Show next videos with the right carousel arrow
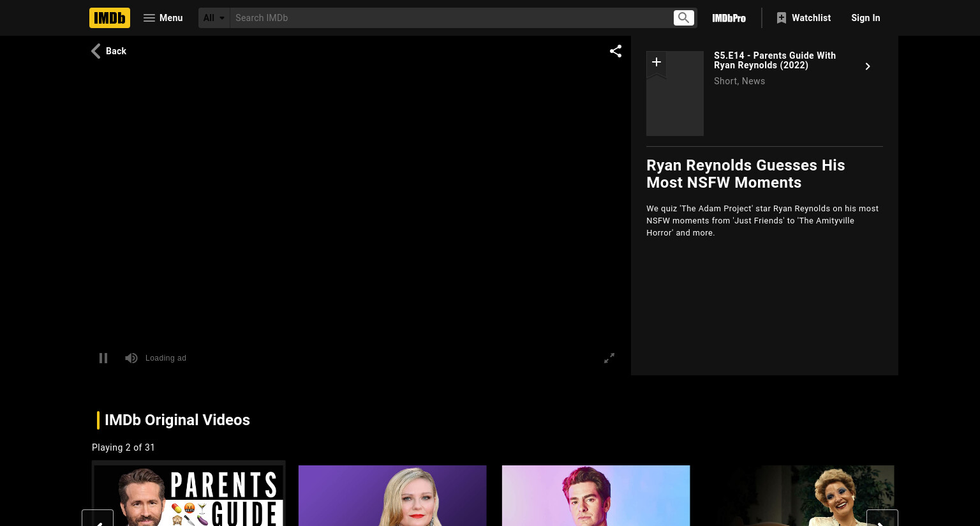Image resolution: width=980 pixels, height=526 pixels. click(882, 518)
